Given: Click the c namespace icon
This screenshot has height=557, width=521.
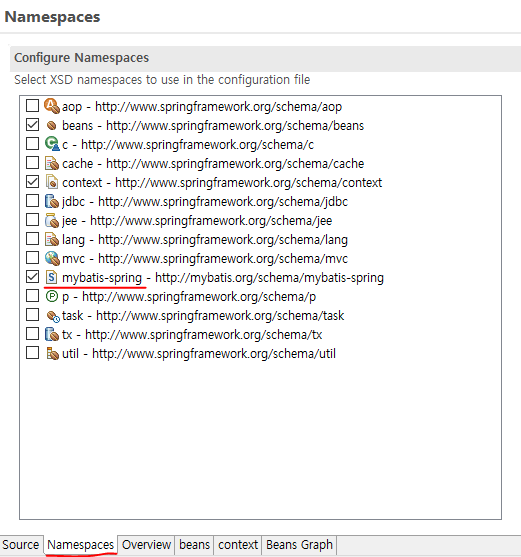Looking at the screenshot, I should point(52,144).
